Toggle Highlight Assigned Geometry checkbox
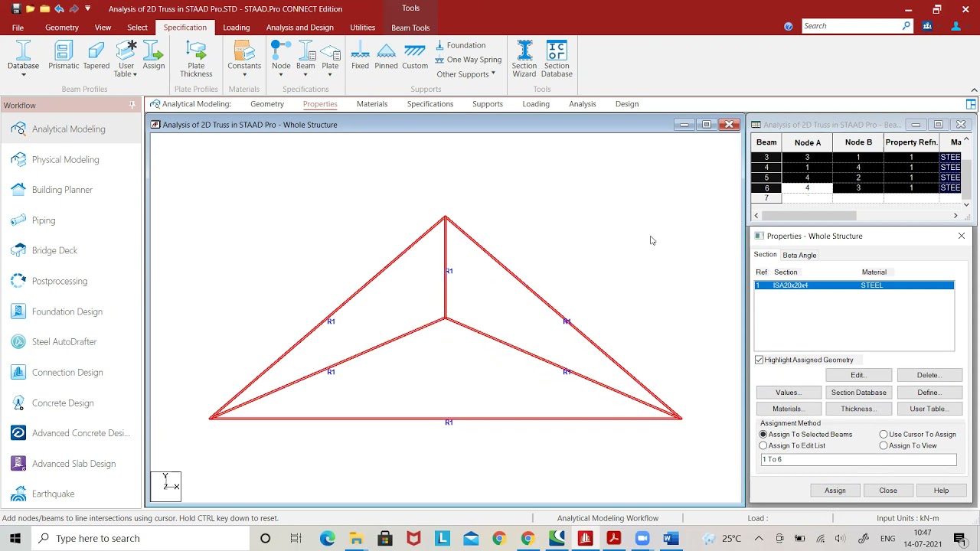 click(x=759, y=360)
